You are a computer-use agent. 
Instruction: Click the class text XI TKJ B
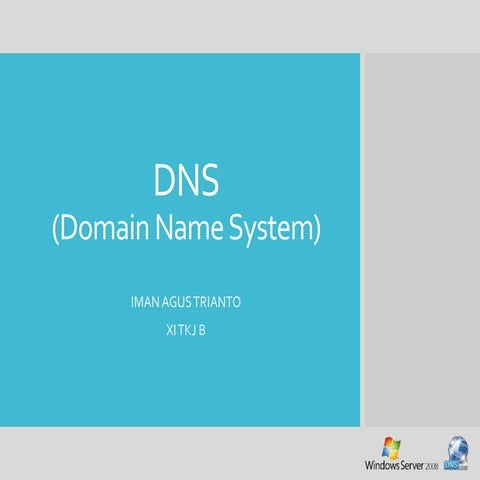tap(186, 330)
